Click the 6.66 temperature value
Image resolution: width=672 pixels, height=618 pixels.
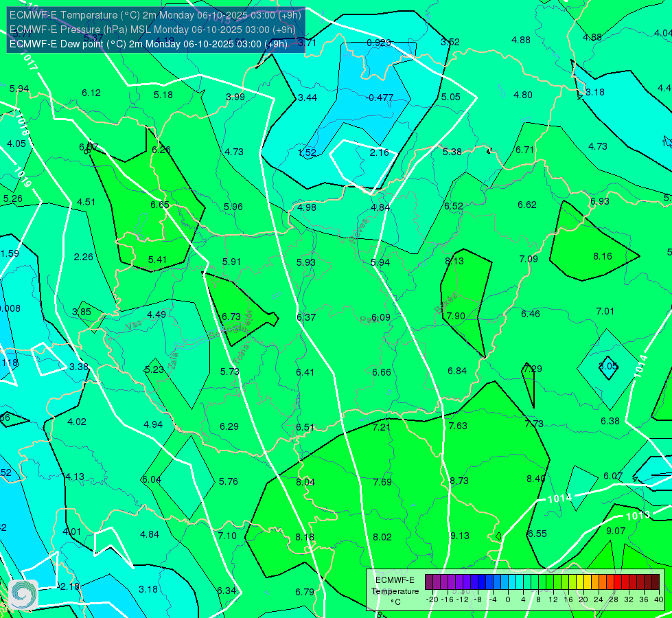tap(382, 372)
